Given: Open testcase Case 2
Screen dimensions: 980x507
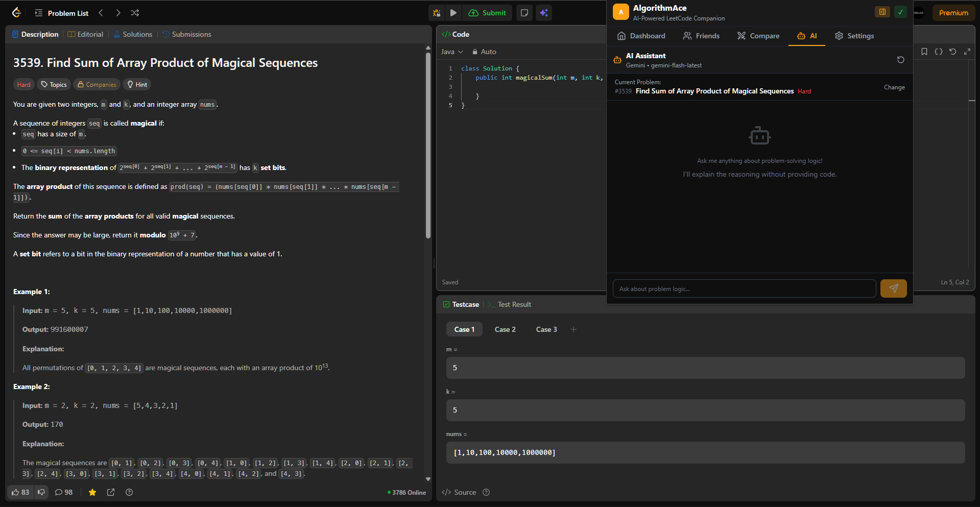Looking at the screenshot, I should (505, 329).
